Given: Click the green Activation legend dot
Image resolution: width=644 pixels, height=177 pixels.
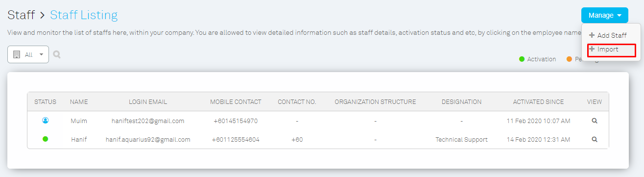Looking at the screenshot, I should click(522, 59).
